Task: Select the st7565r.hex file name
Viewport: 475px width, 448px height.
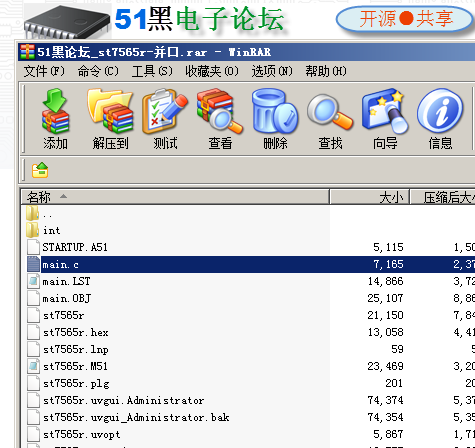Action: pos(76,332)
